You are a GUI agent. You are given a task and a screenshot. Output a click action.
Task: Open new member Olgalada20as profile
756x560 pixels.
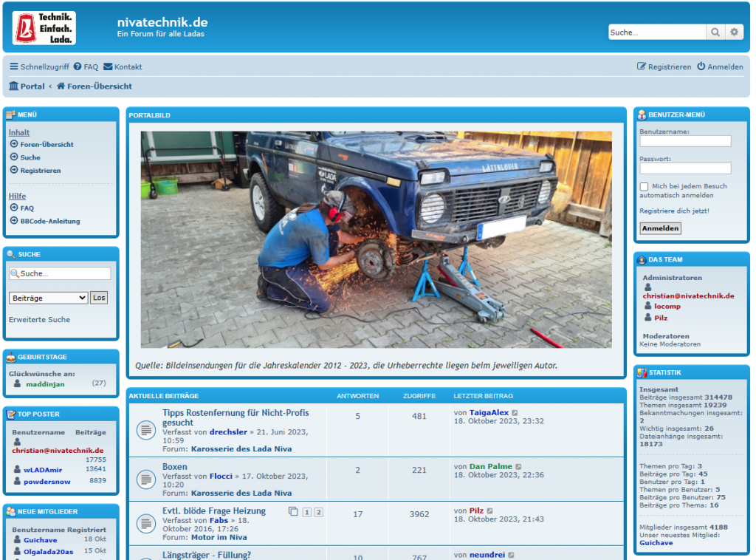tap(48, 551)
